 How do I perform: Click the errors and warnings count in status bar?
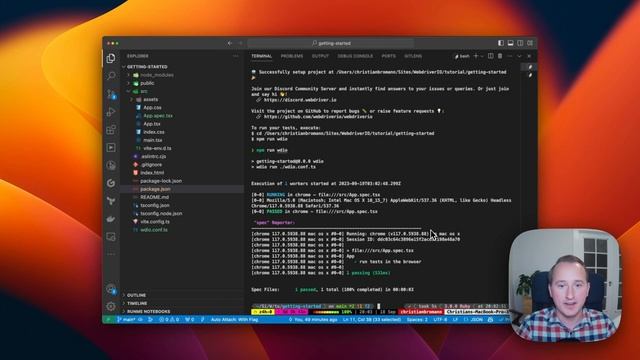point(169,320)
